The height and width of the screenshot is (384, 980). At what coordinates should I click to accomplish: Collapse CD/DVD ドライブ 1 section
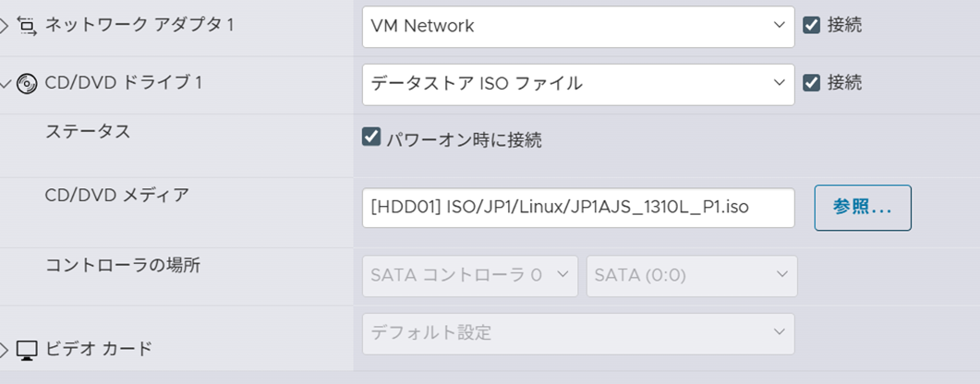pyautogui.click(x=6, y=83)
